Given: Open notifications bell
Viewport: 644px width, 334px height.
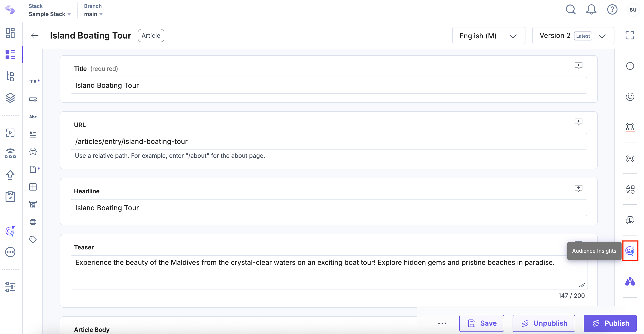Looking at the screenshot, I should coord(591,10).
